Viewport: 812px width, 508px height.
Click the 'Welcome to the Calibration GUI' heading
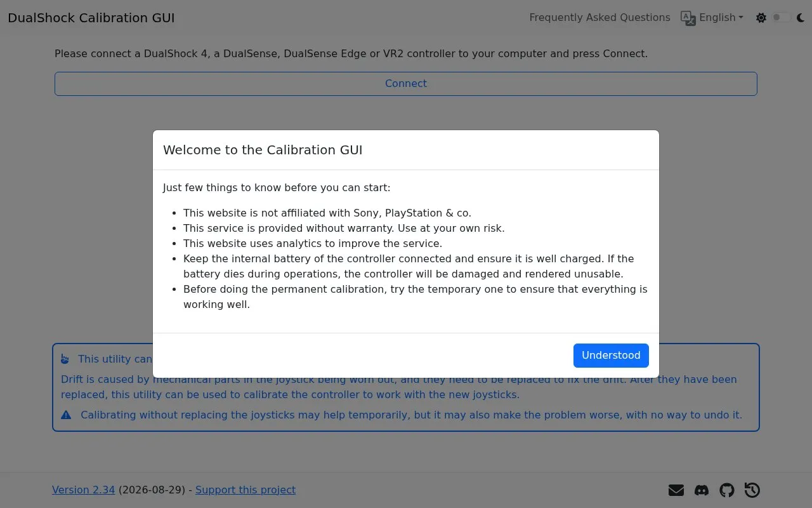(263, 150)
